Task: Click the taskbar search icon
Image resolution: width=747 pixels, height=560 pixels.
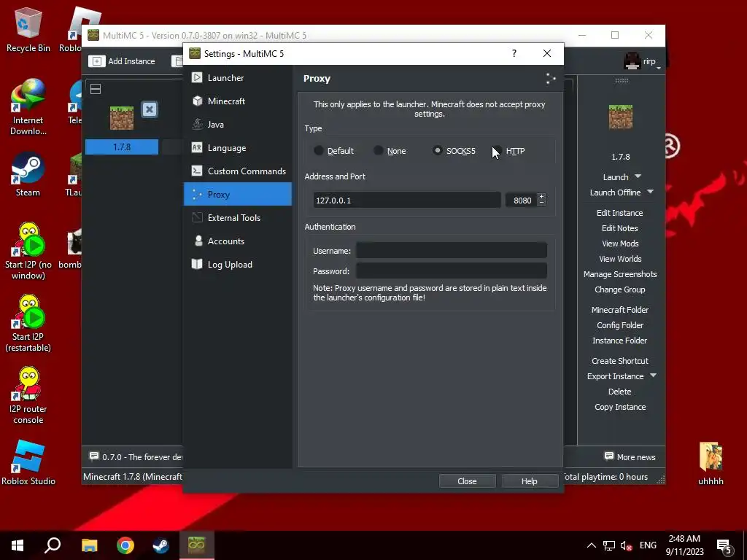Action: click(x=53, y=545)
